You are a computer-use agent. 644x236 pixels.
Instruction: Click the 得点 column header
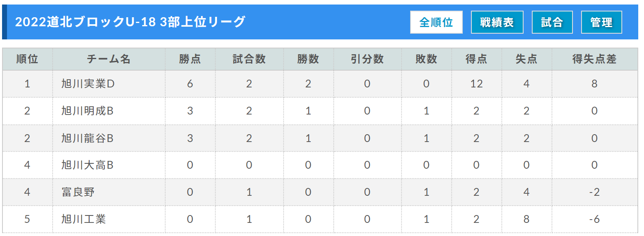pos(476,59)
